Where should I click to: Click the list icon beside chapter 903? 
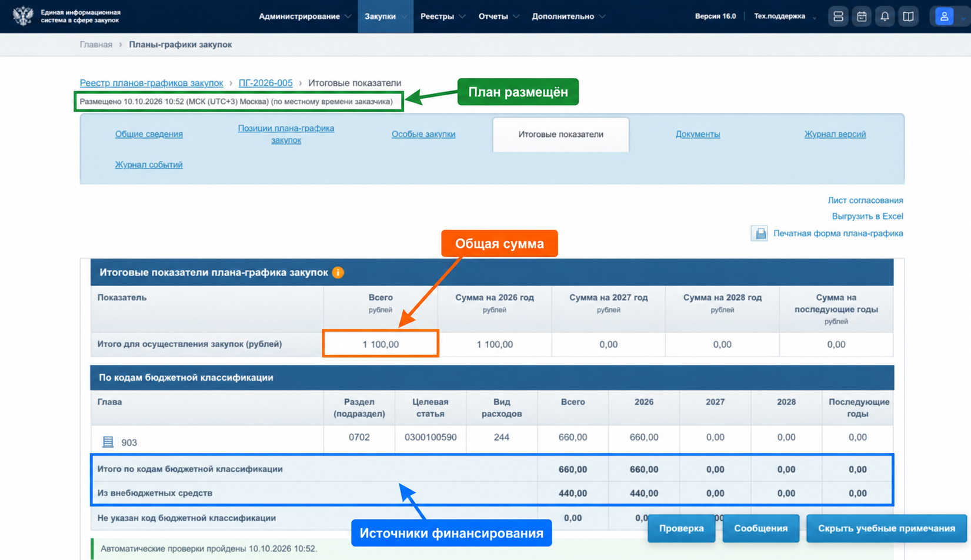[108, 442]
